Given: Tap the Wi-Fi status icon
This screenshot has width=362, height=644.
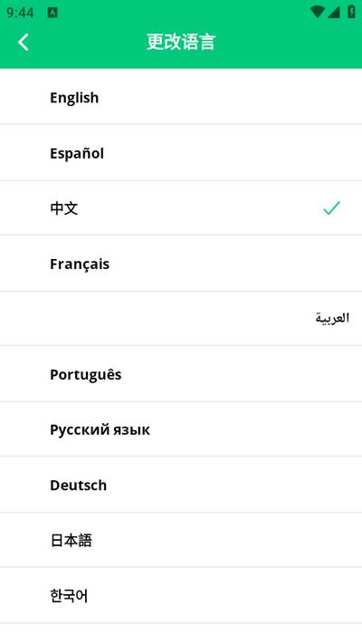Looking at the screenshot, I should tap(317, 12).
